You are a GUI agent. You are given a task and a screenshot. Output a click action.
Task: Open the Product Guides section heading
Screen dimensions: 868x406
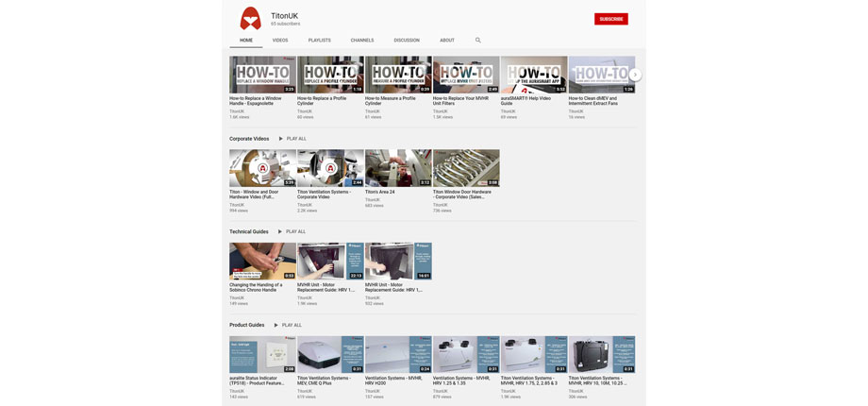tap(247, 325)
